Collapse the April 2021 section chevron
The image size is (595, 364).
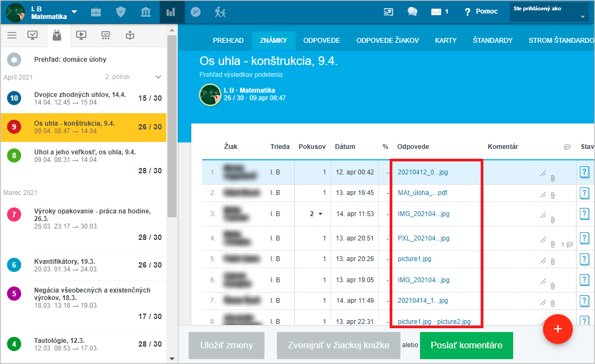coord(158,77)
